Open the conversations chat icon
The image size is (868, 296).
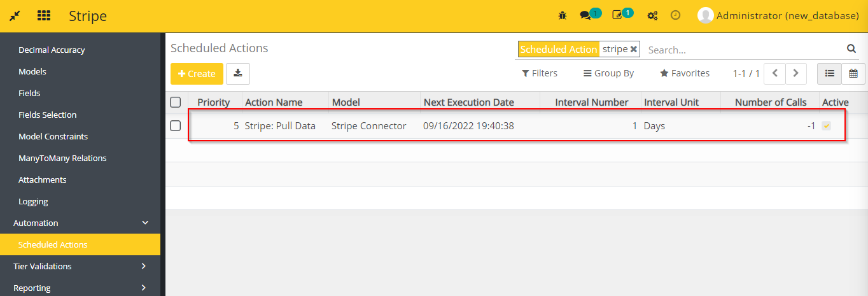click(x=585, y=16)
